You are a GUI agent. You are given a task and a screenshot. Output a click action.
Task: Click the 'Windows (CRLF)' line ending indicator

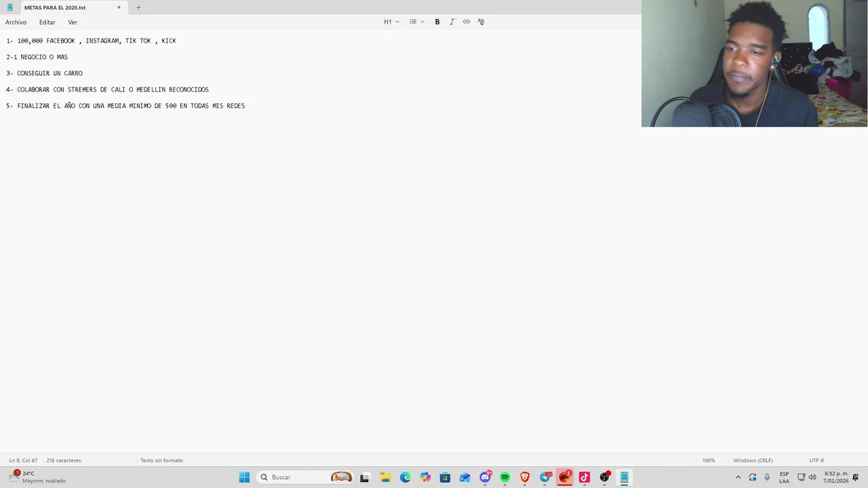(753, 460)
